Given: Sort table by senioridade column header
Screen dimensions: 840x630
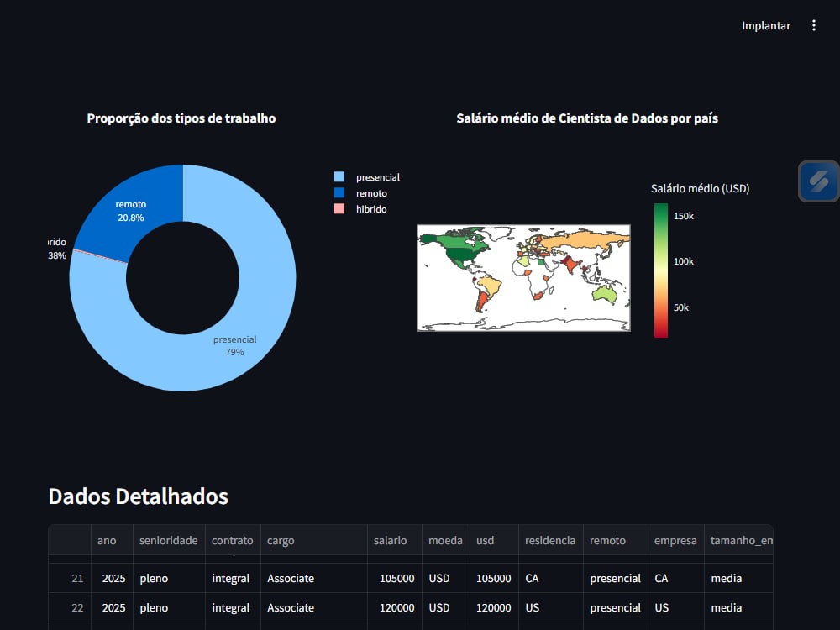Looking at the screenshot, I should 169,540.
